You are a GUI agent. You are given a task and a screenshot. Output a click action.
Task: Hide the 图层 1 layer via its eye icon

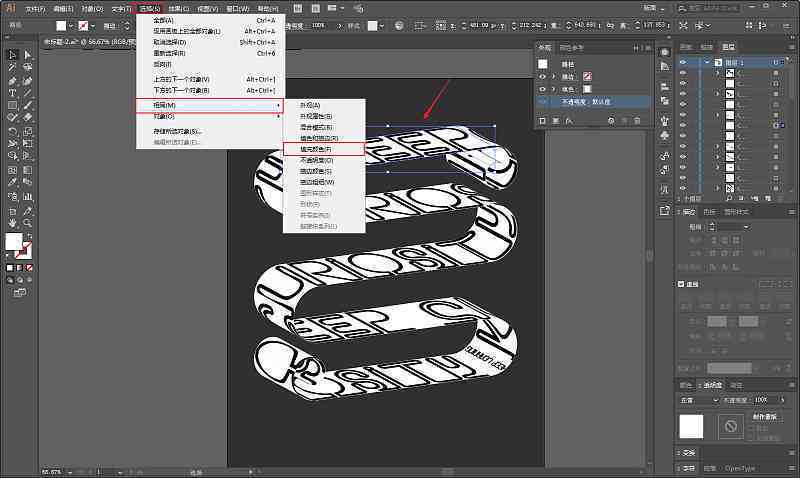683,62
